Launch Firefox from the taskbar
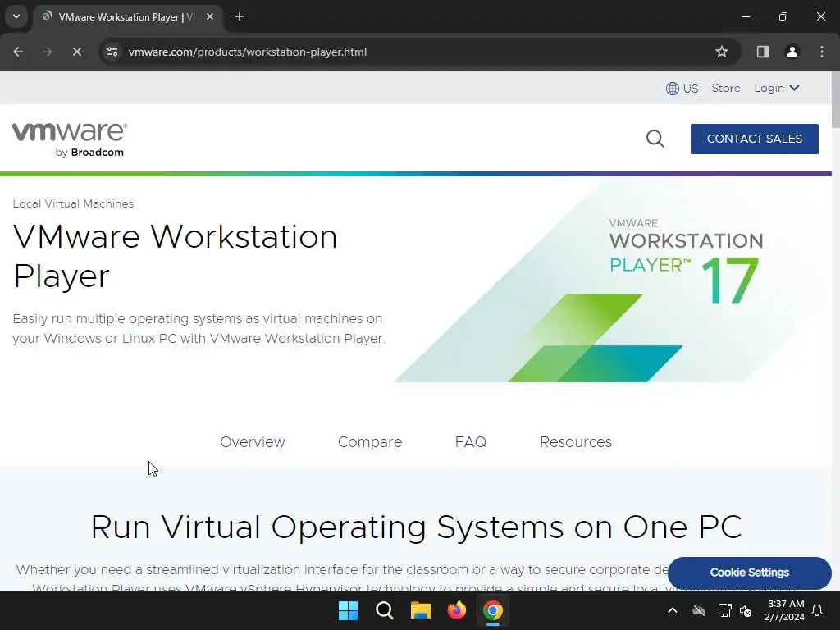The height and width of the screenshot is (630, 840). (457, 610)
